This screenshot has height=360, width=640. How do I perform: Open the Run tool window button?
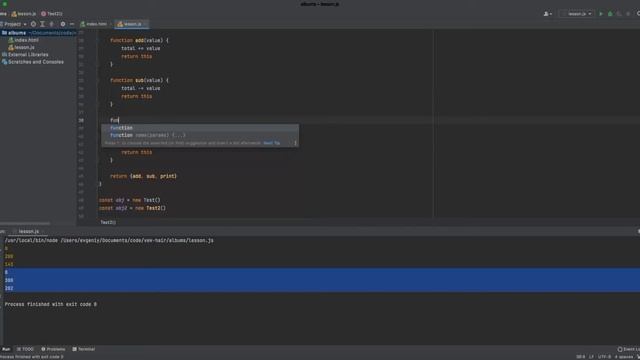coord(6,349)
